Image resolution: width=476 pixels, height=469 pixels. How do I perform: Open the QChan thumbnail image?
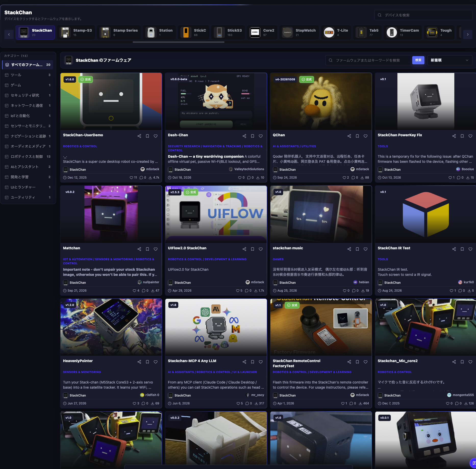pyautogui.click(x=321, y=101)
